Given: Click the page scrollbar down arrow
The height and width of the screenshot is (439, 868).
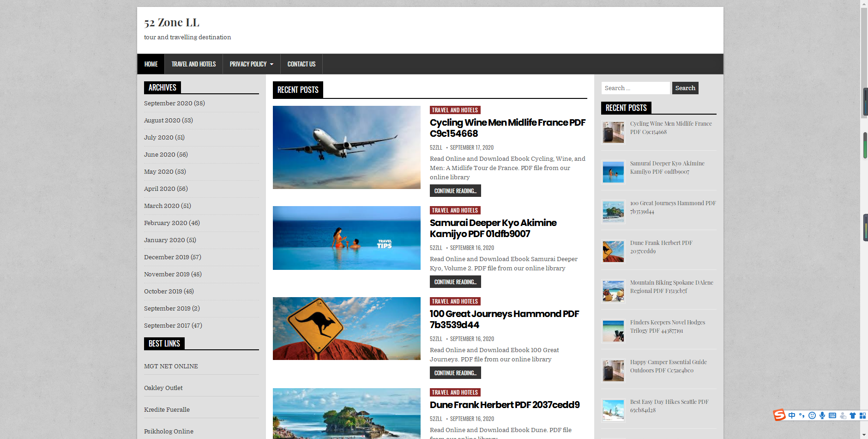Looking at the screenshot, I should [864, 435].
